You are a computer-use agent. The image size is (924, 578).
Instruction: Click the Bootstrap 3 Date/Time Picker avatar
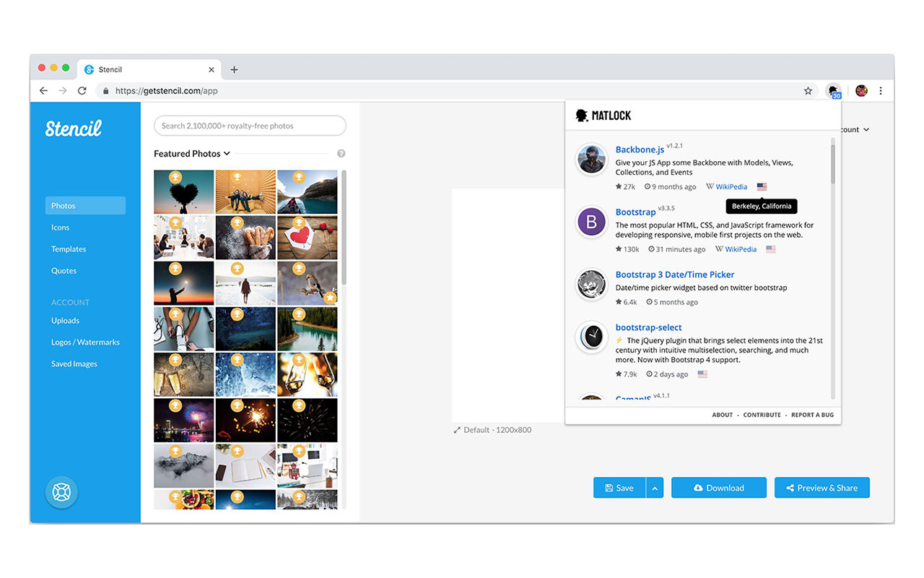click(x=591, y=285)
